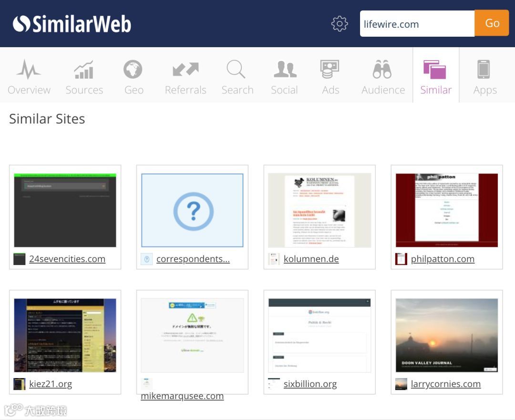Click the Kolumnen site thumbnail
Screen dimensions: 515x420
319,210
